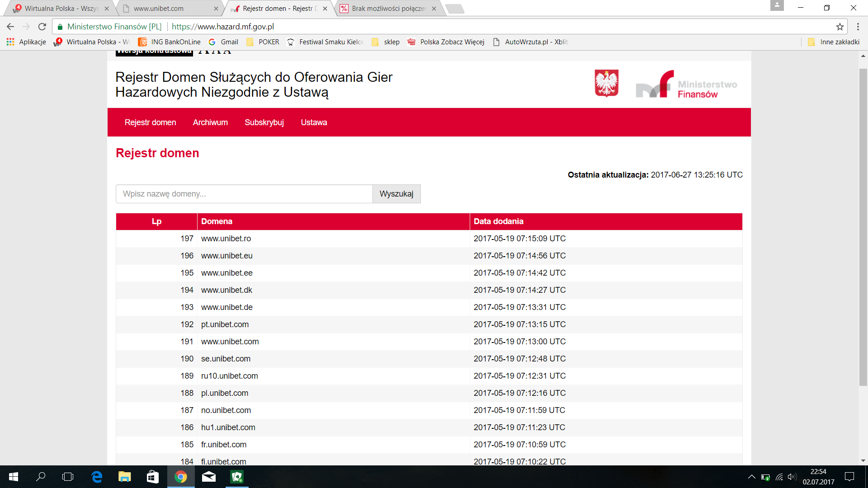Viewport: 868px width, 488px height.
Task: Click the browser back arrow
Action: coord(10,27)
